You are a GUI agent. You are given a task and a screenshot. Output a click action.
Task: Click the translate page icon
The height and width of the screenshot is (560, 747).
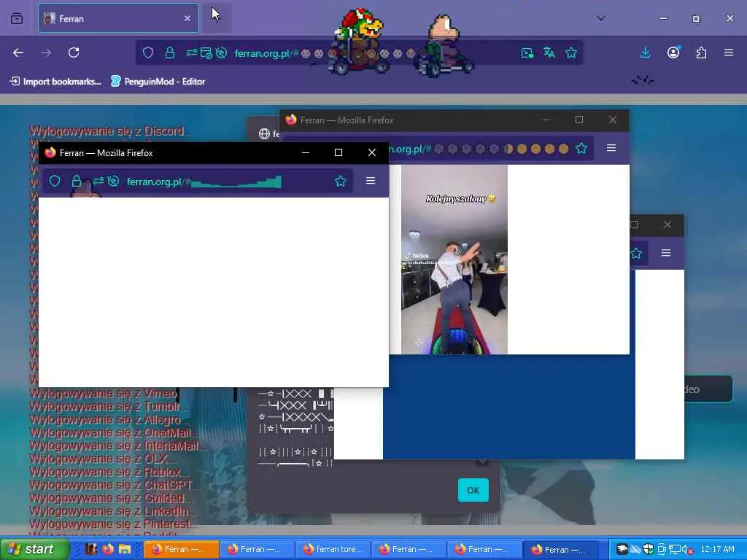(549, 52)
